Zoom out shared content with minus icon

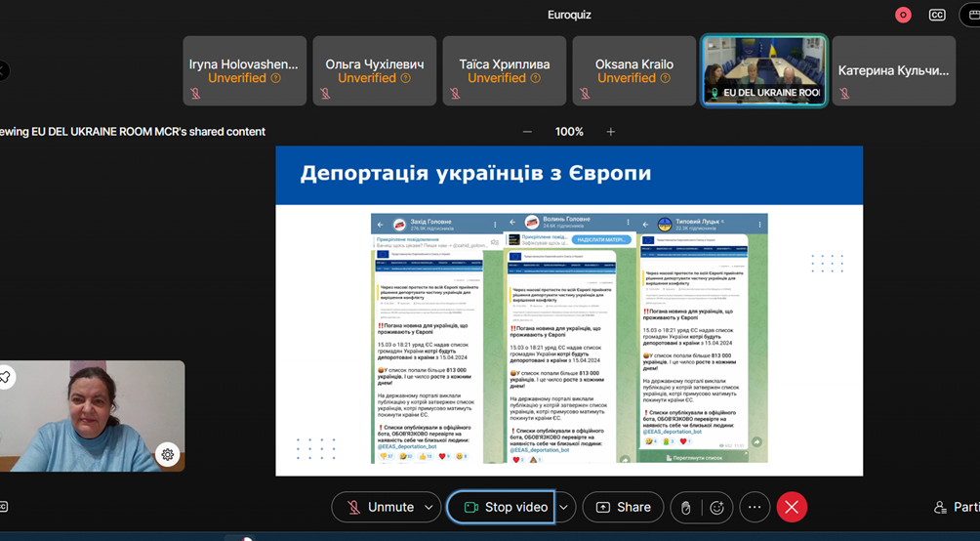point(527,131)
